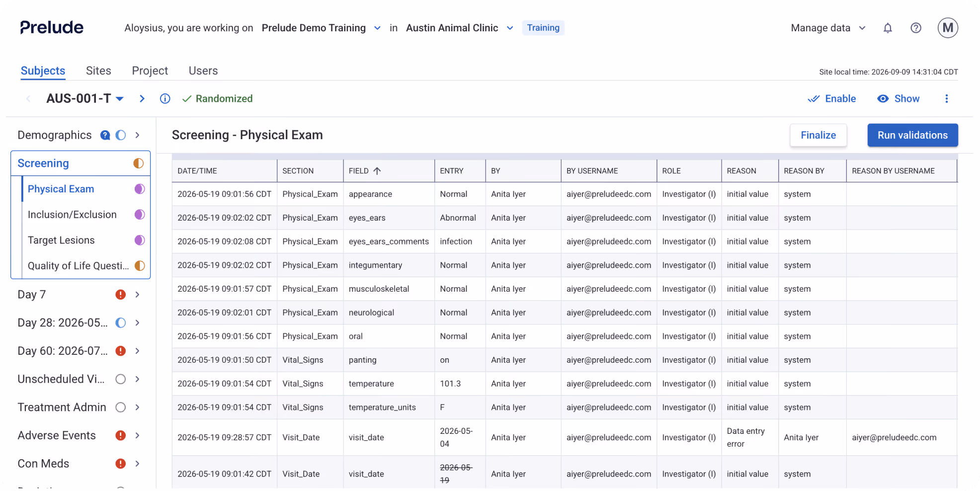This screenshot has height=491, width=980.
Task: Toggle Show visibility eye
Action: pos(898,98)
